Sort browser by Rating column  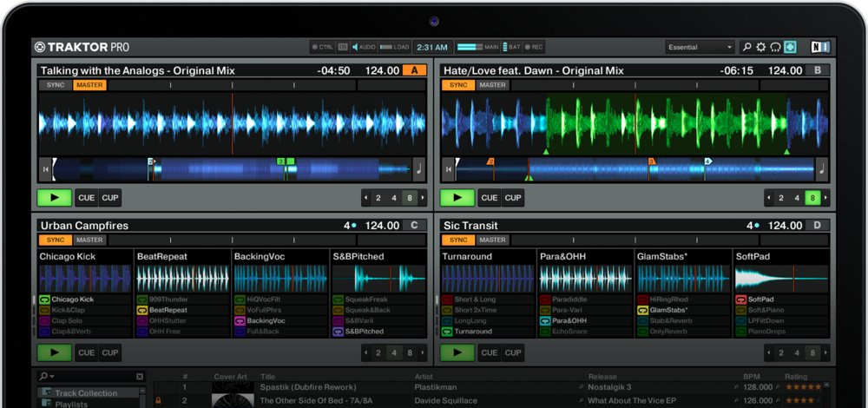click(796, 377)
